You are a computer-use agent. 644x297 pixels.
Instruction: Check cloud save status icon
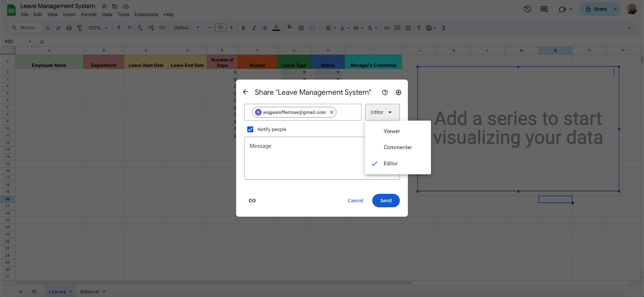pyautogui.click(x=126, y=6)
